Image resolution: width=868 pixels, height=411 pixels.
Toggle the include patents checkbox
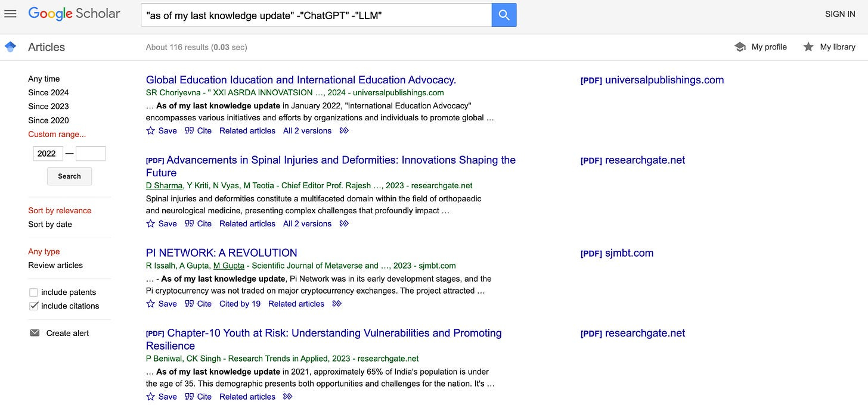pos(33,292)
